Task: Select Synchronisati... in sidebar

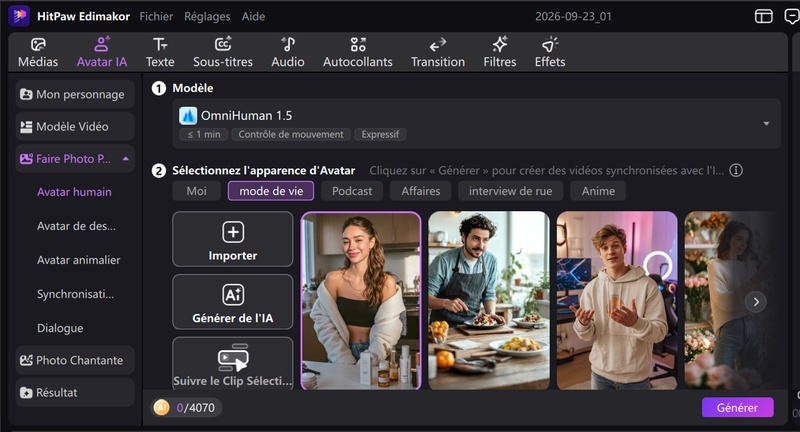Action: 75,294
